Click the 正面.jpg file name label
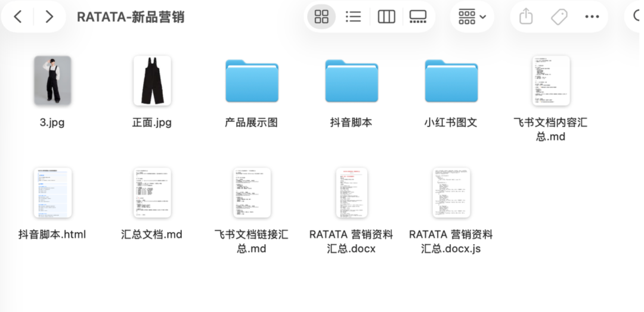The height and width of the screenshot is (312, 644). [152, 123]
